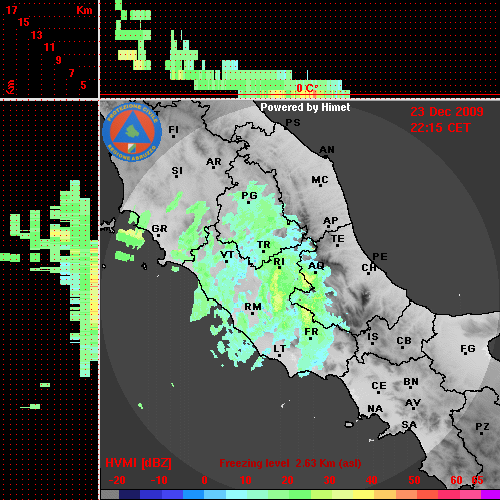Click the 7 km altitude label
This screenshot has width=500, height=500.
coord(71,73)
